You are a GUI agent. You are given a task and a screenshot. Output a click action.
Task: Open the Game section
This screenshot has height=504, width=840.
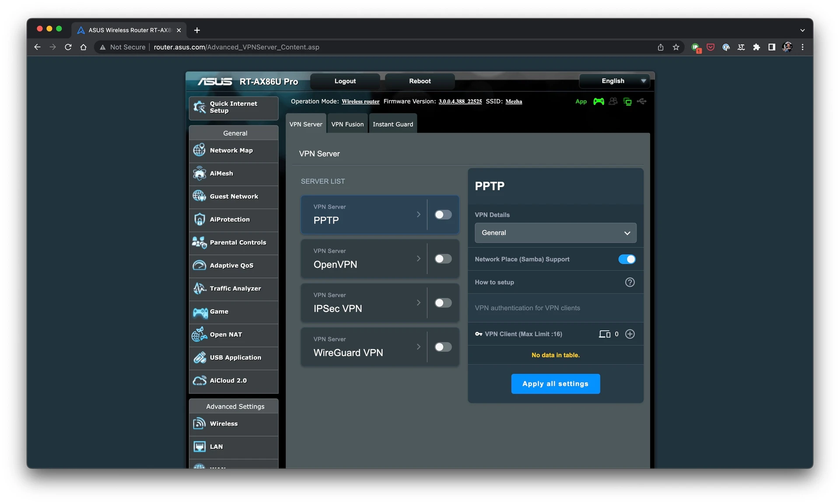point(234,311)
